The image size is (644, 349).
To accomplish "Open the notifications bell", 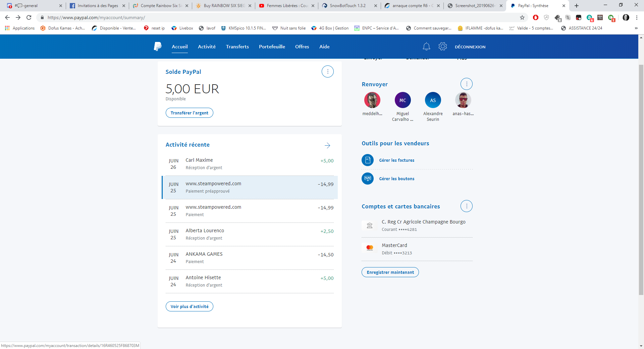I will (426, 47).
